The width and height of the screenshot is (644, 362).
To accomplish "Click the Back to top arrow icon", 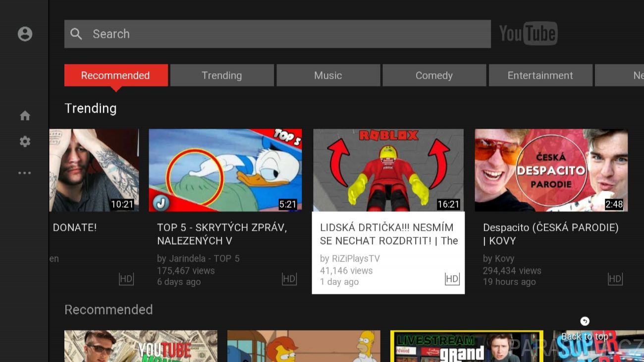I will pyautogui.click(x=585, y=321).
